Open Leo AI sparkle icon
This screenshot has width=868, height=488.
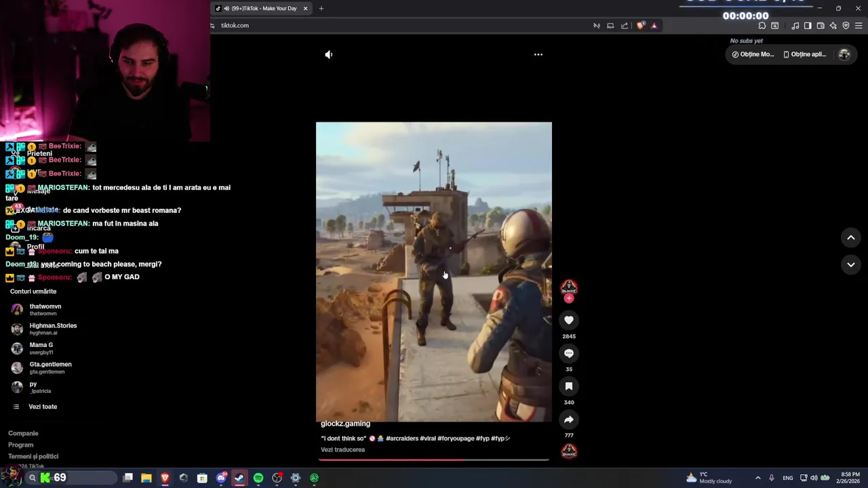833,26
